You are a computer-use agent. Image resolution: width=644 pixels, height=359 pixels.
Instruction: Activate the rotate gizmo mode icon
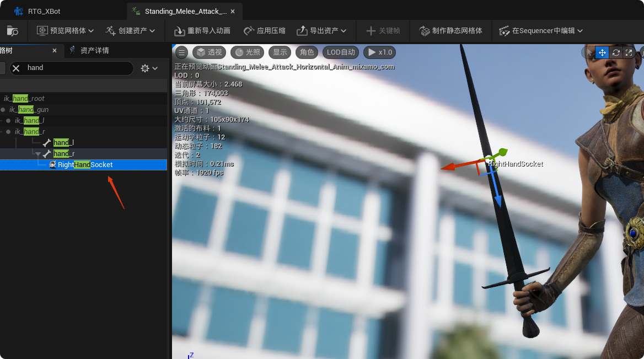[x=616, y=52]
